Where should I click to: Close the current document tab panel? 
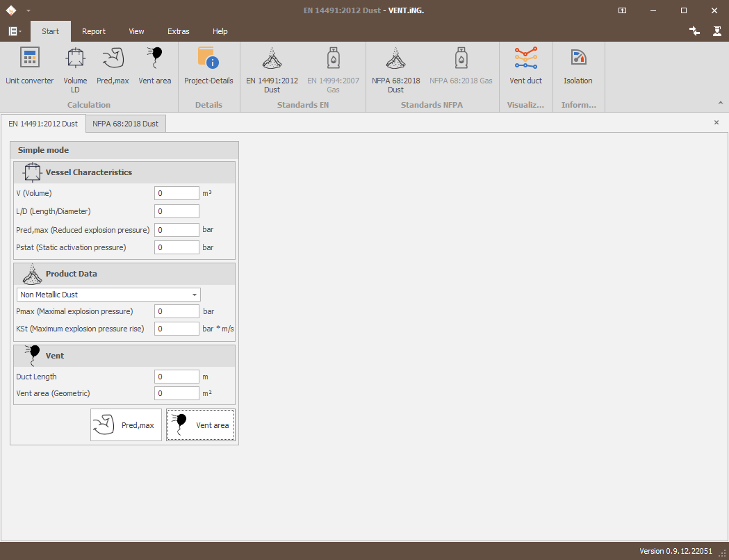[x=716, y=123]
